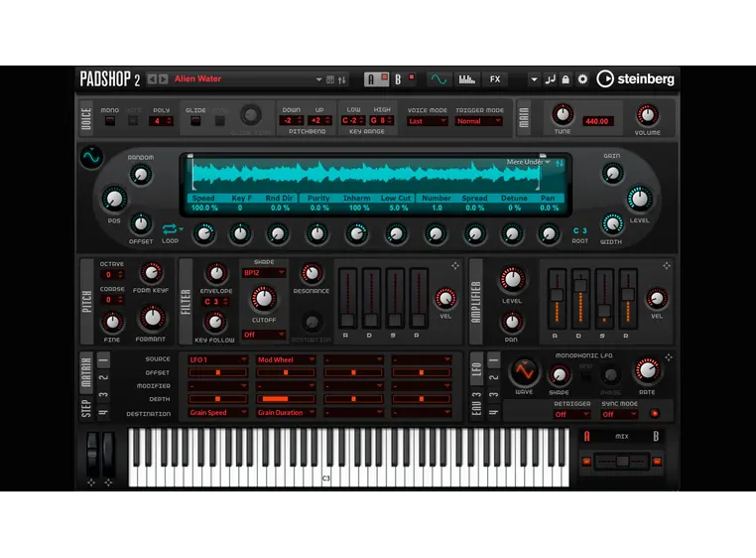The height and width of the screenshot is (558, 756).
Task: Click the Poly voice count stepper
Action: (161, 121)
